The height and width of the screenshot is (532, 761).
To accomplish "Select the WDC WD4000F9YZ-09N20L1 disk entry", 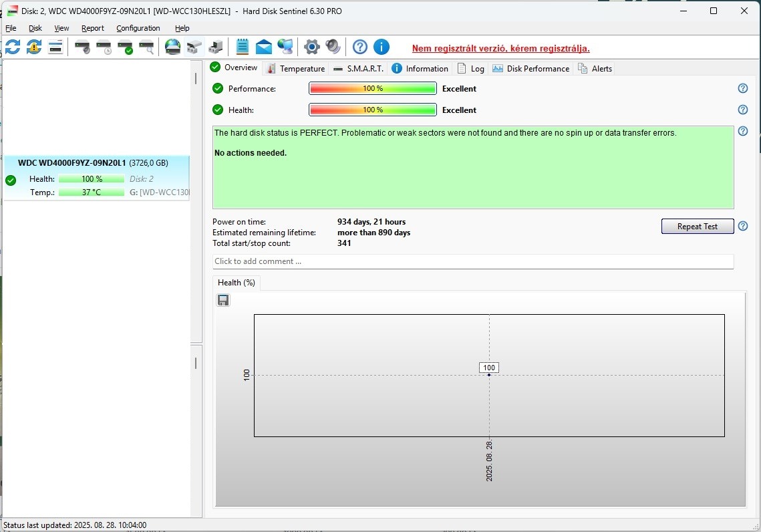I will [x=96, y=178].
